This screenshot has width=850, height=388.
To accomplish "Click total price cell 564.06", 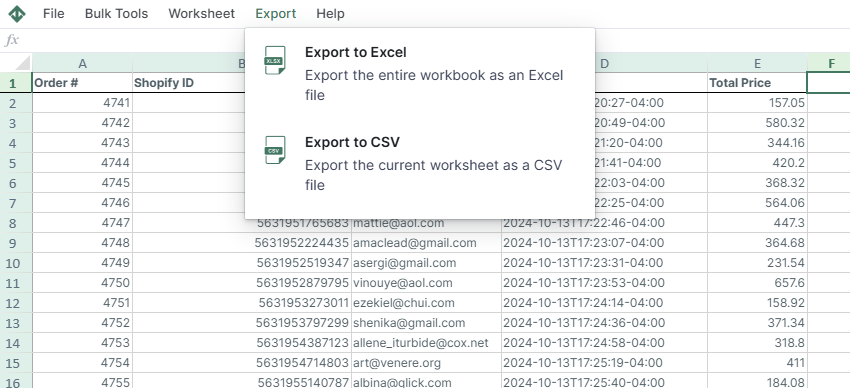I will (x=757, y=203).
